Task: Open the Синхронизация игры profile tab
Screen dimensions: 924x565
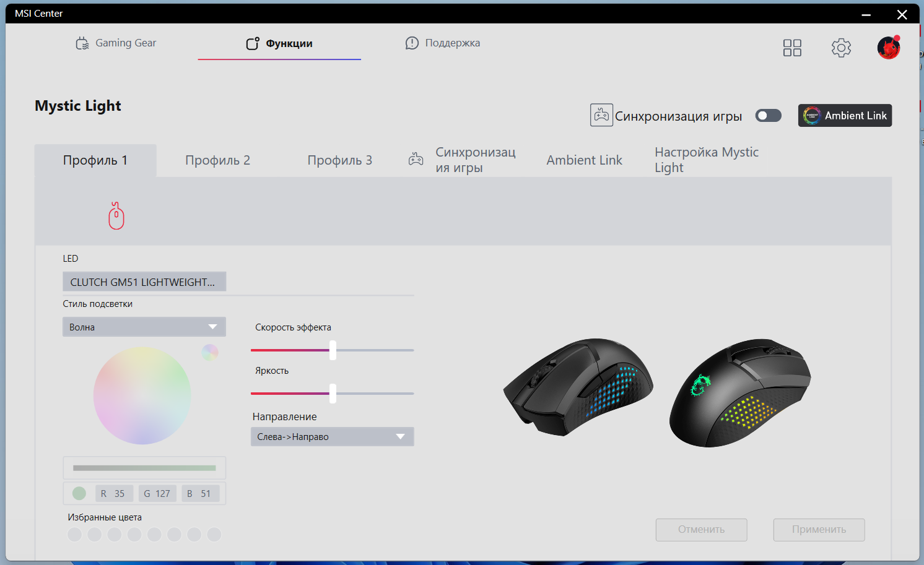Action: (x=462, y=160)
